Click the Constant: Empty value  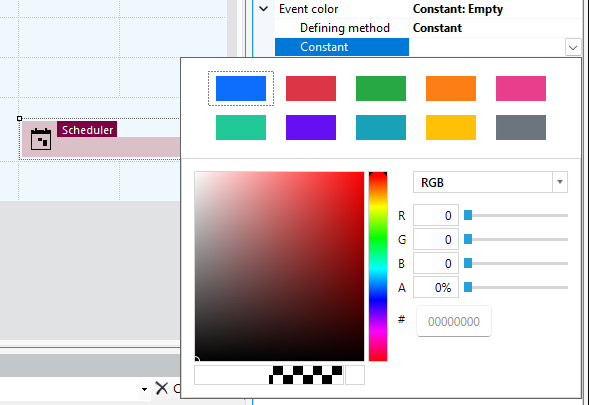click(458, 9)
